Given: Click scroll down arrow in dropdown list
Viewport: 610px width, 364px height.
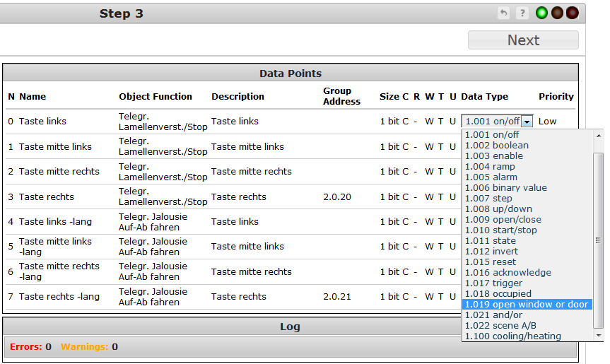Looking at the screenshot, I should (599, 336).
